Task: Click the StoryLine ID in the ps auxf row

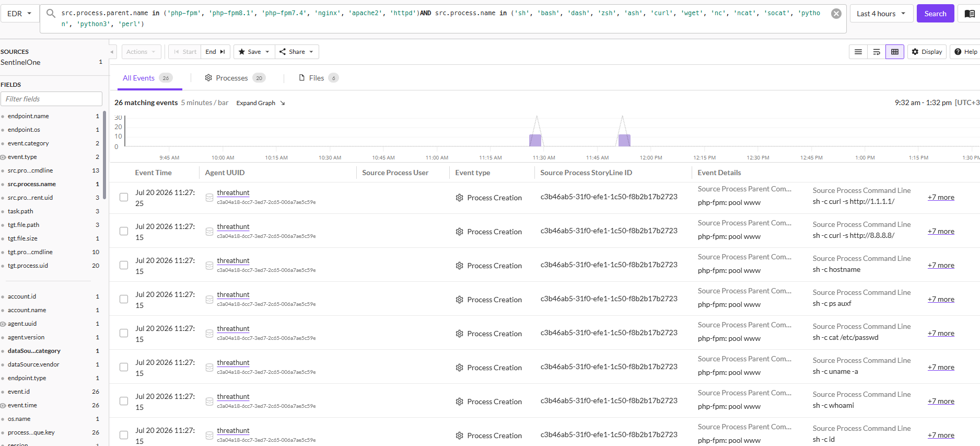Action: click(609, 299)
